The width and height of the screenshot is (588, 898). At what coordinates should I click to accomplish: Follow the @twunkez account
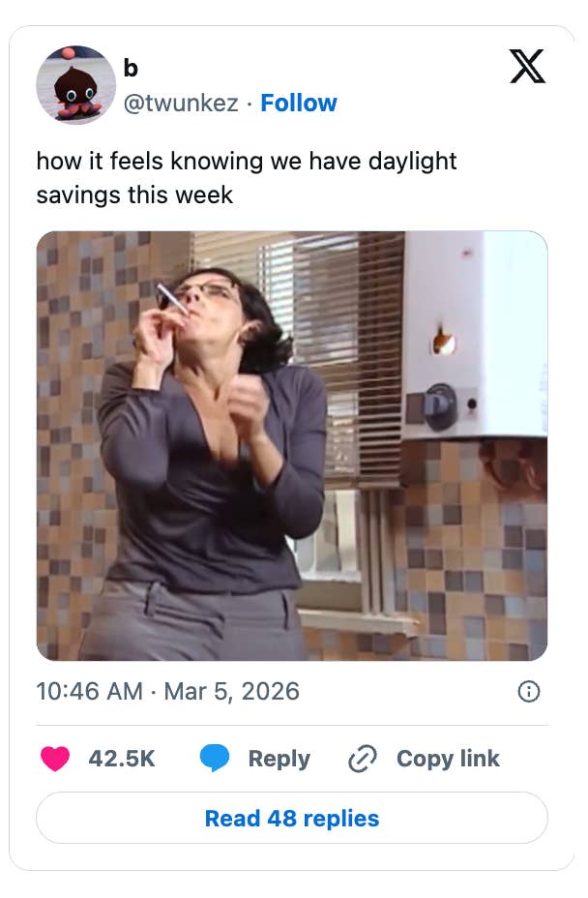(299, 103)
